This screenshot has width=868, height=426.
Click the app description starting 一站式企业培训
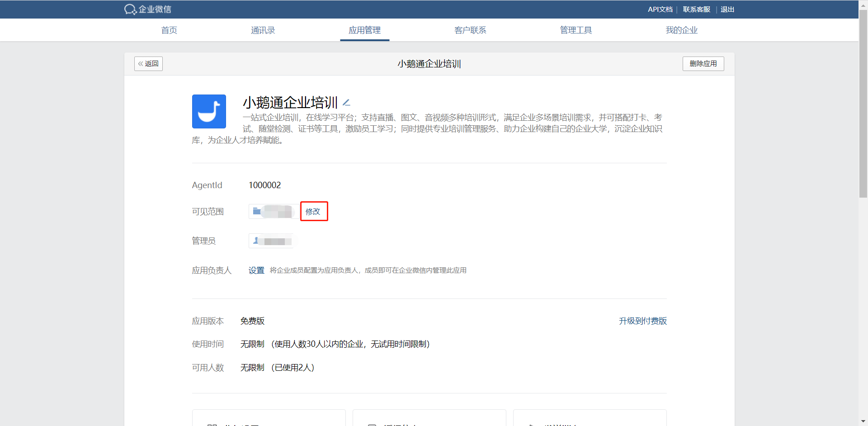point(427,129)
